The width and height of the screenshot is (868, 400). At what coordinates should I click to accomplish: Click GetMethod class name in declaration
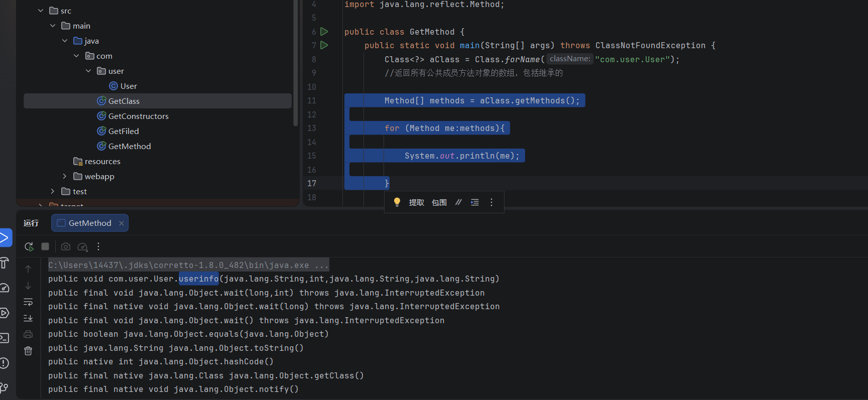tap(432, 32)
